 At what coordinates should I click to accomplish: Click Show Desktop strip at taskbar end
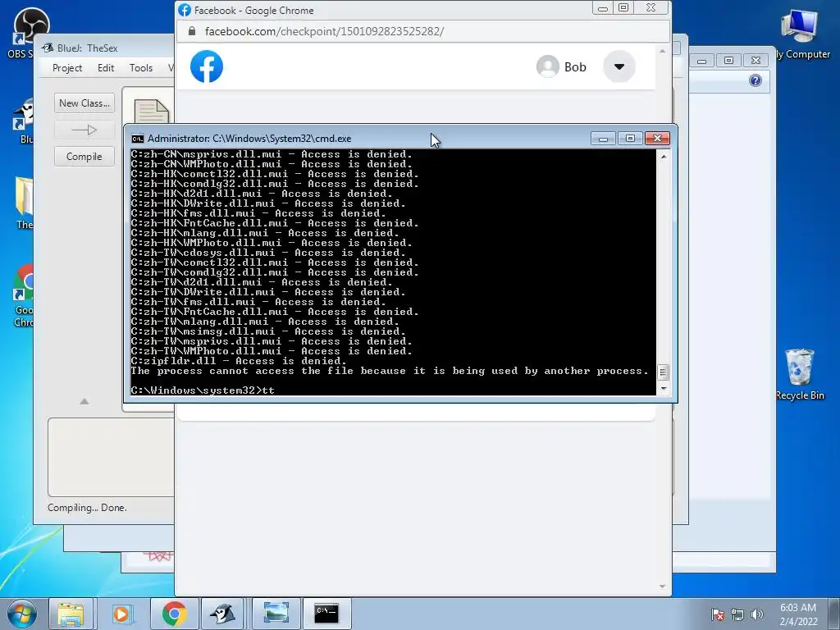836,614
